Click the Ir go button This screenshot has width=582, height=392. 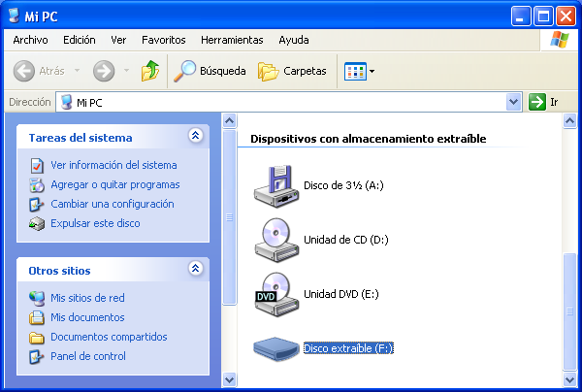544,102
